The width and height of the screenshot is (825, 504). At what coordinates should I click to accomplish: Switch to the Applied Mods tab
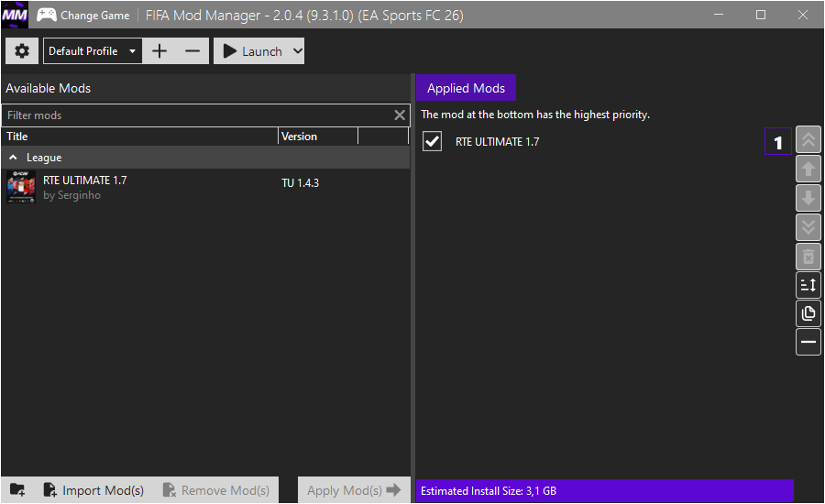[x=466, y=88]
